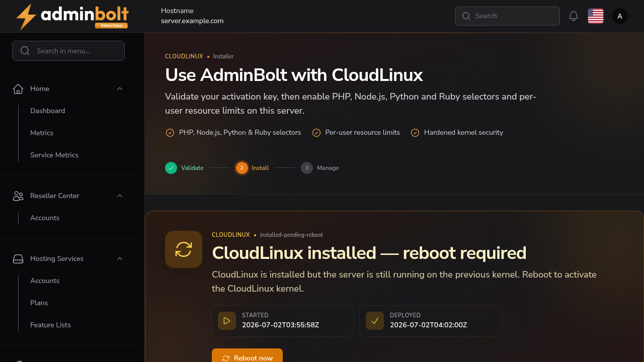Open the user avatar menu A
Image resolution: width=644 pixels, height=362 pixels.
(620, 16)
